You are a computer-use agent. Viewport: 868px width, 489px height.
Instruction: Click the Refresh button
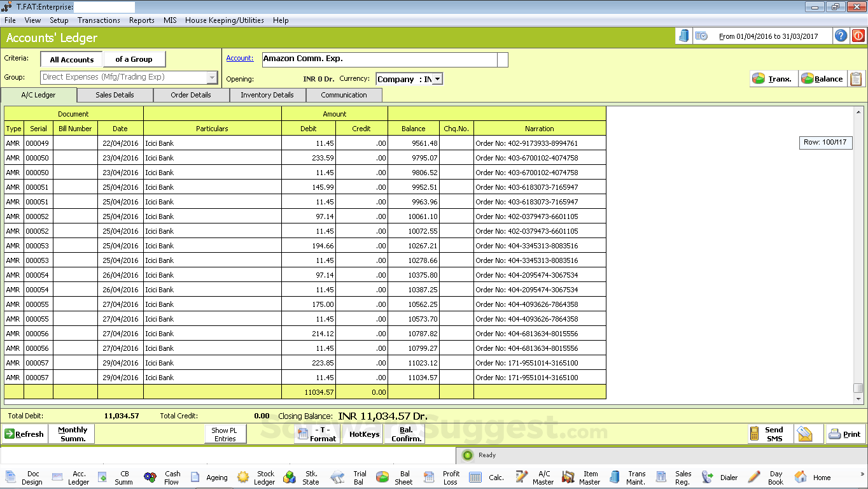pyautogui.click(x=24, y=434)
